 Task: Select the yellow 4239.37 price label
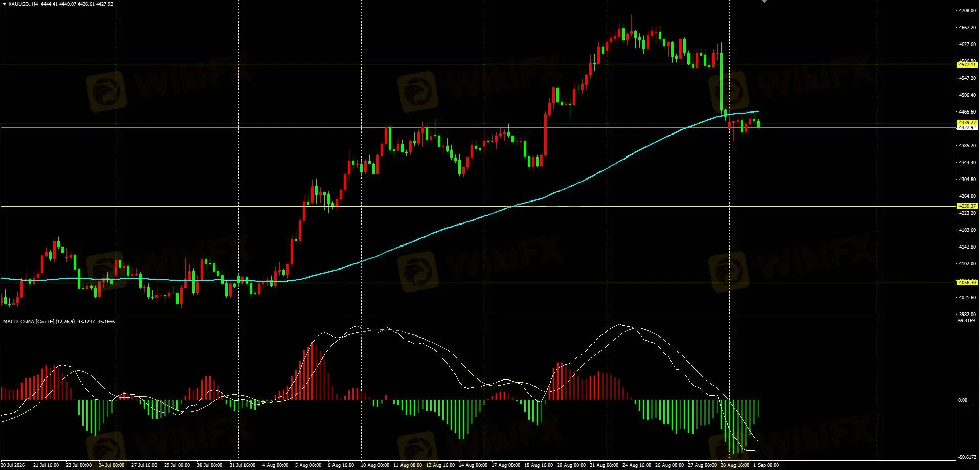[x=967, y=206]
